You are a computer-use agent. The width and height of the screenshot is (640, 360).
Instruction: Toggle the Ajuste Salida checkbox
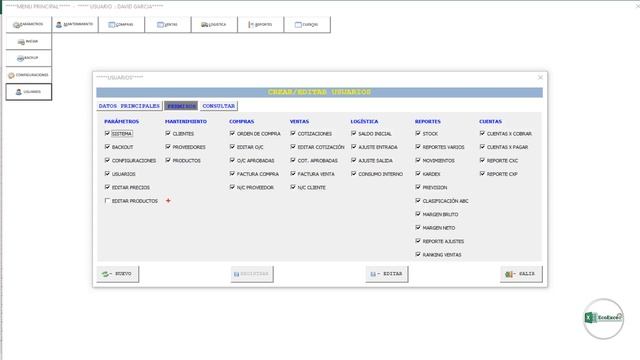click(353, 160)
